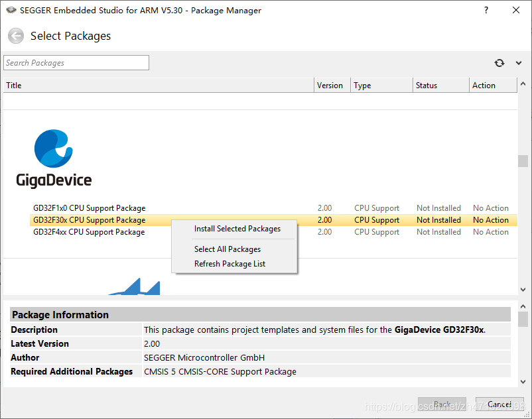
Task: Click the package list scroll down arrow
Action: [523, 290]
